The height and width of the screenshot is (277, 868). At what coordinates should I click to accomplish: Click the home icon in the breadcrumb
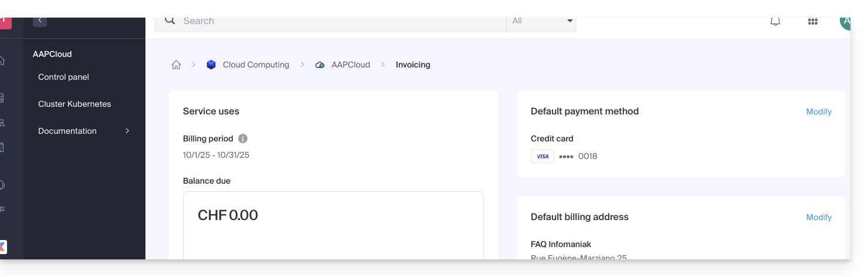tap(176, 65)
